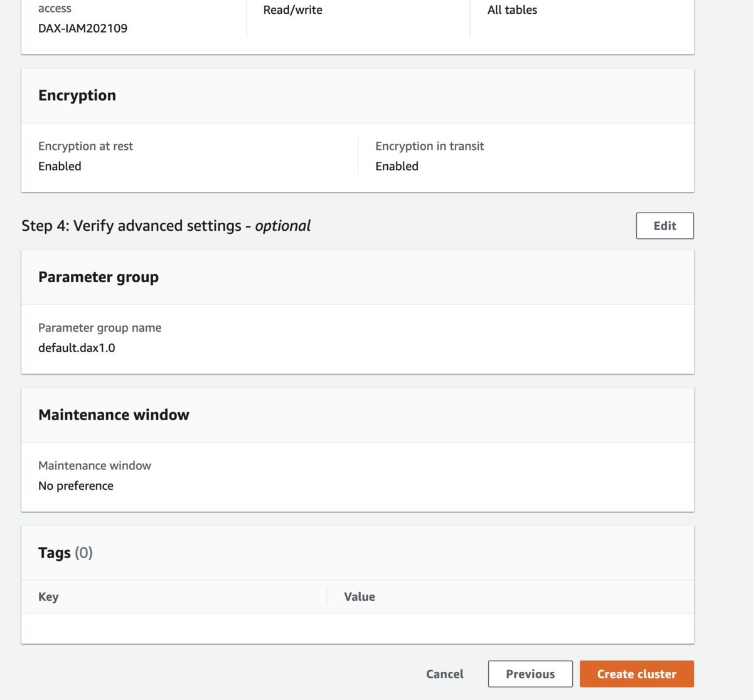Select the "No preference" maintenance window value

click(76, 485)
